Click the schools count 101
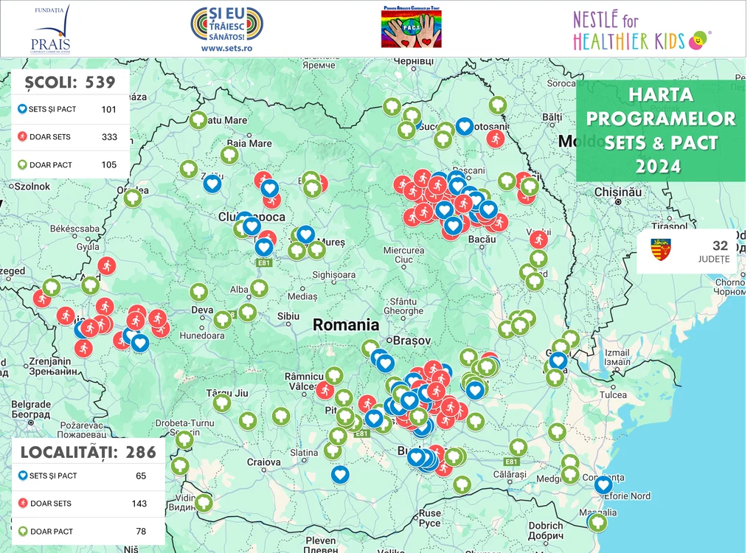 109,109
